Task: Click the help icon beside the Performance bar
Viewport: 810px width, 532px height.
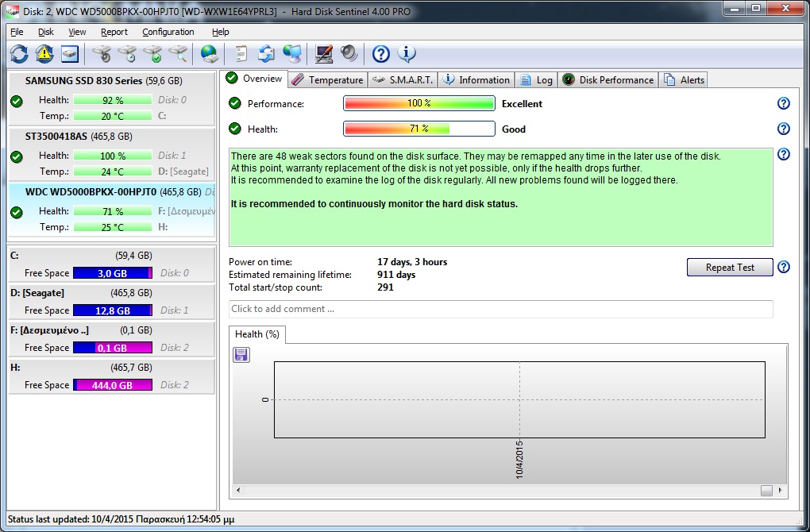Action: click(x=784, y=103)
